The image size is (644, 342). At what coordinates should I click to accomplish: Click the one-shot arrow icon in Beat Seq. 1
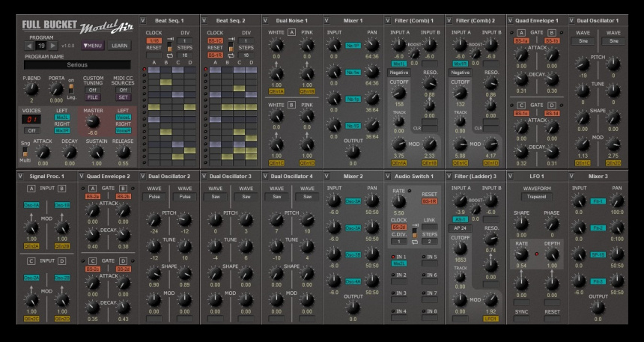[x=170, y=39]
